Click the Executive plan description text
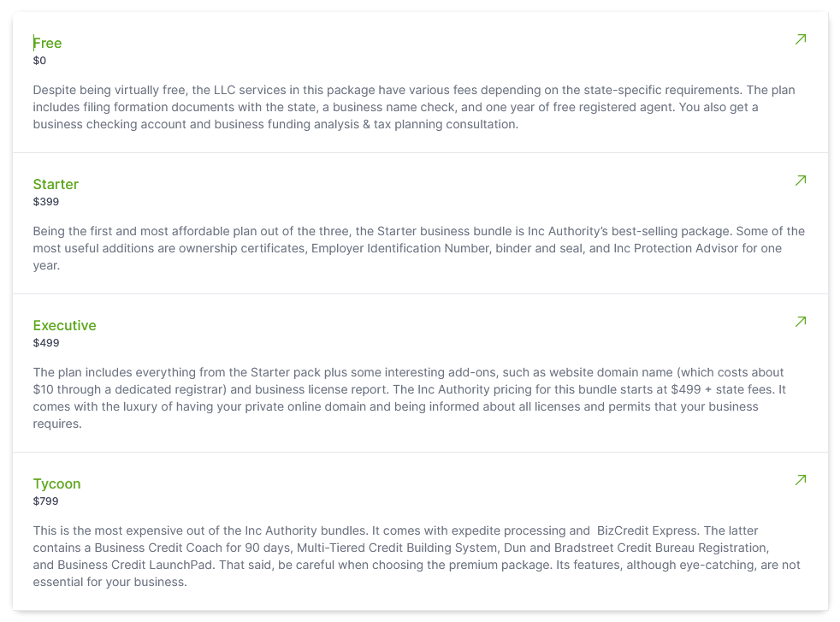This screenshot has width=840, height=622. [x=409, y=398]
